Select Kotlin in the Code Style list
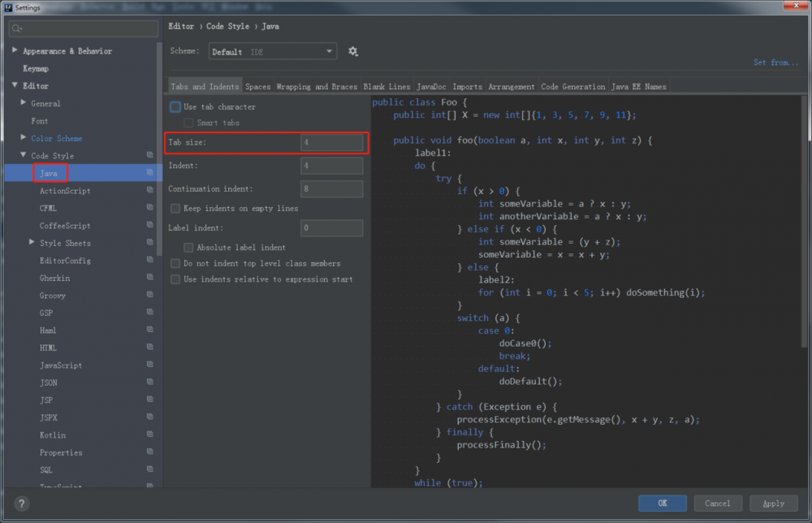812x523 pixels. click(x=53, y=435)
